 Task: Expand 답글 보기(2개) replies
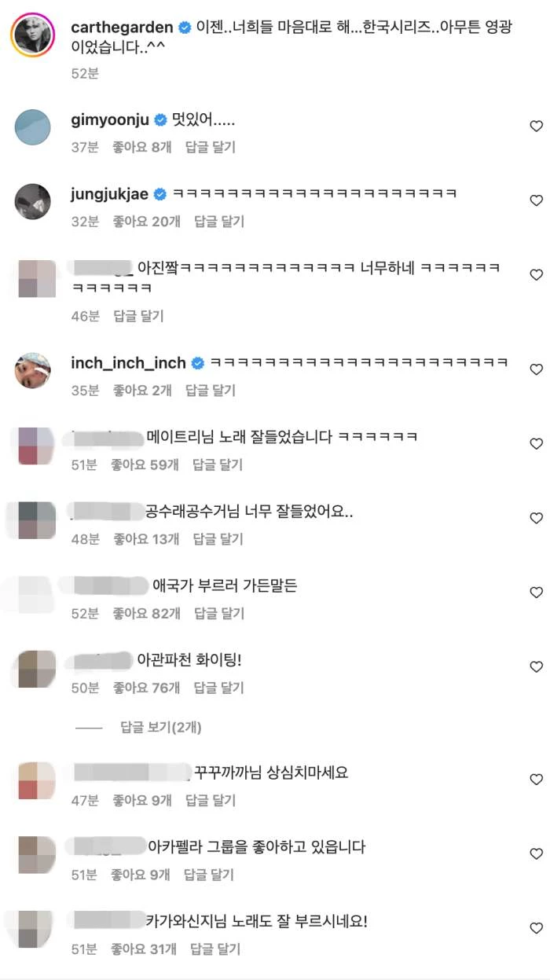[x=160, y=728]
